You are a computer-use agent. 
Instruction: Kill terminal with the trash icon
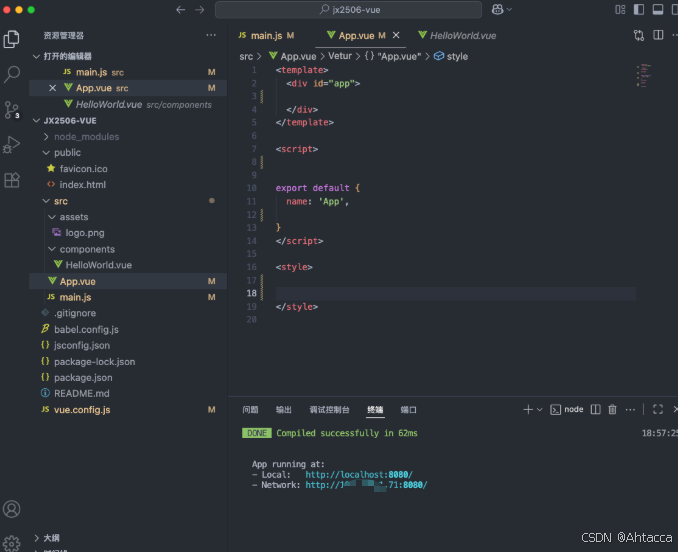[612, 409]
